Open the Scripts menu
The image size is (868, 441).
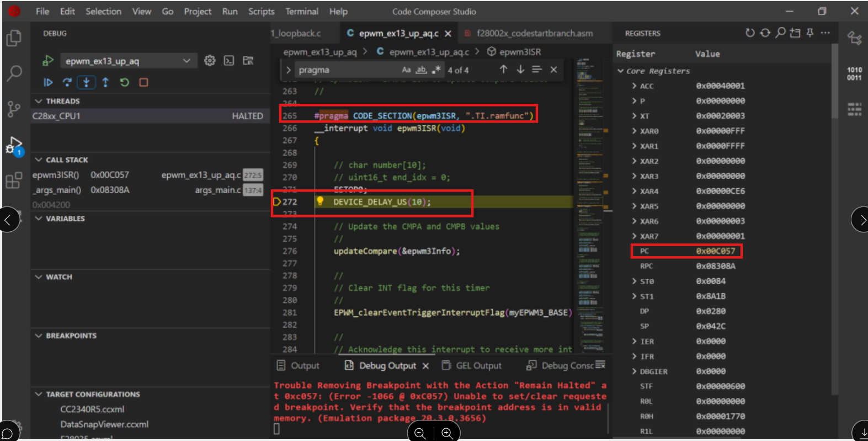[x=262, y=11]
